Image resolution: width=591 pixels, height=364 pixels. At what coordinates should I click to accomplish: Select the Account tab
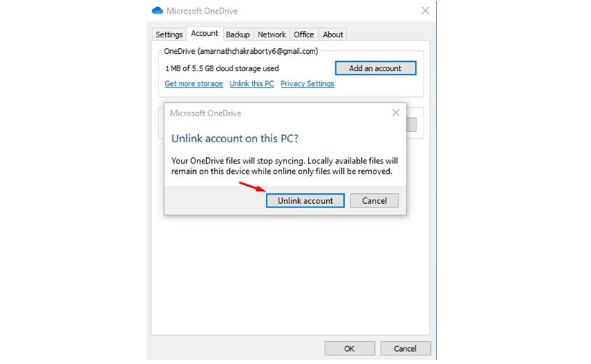click(x=205, y=34)
